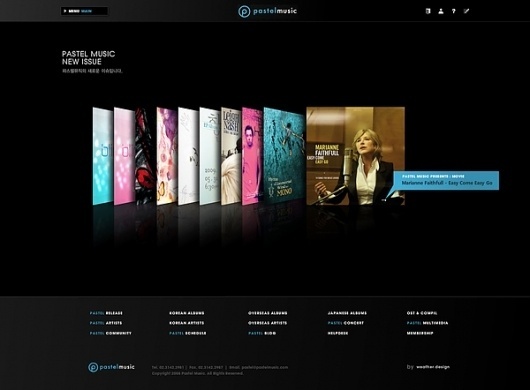Go to Pastel Community
The width and height of the screenshot is (530, 390).
click(x=111, y=333)
